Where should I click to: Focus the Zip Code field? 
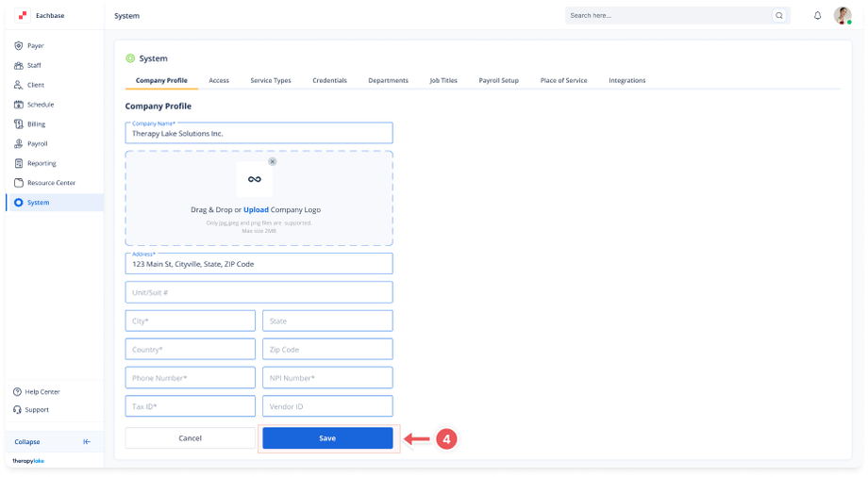tap(327, 349)
